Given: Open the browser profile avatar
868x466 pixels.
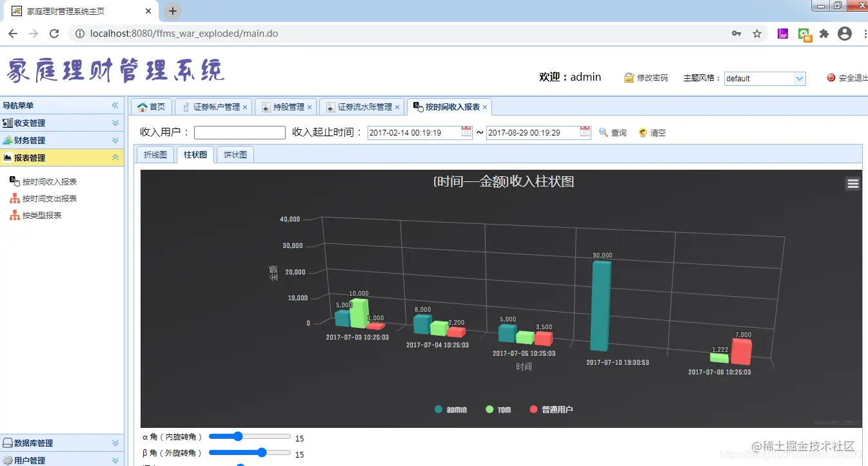Looking at the screenshot, I should [x=845, y=34].
